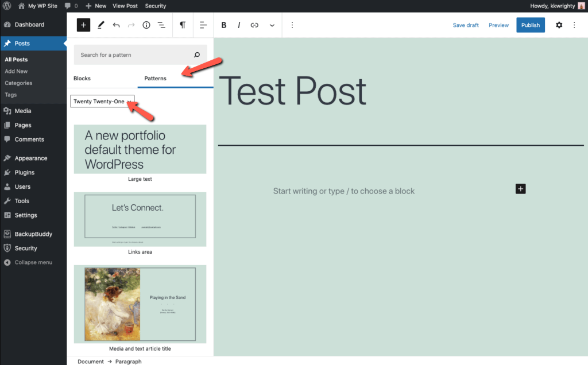The image size is (588, 365).
Task: Open the text alignment options
Action: [x=203, y=25]
